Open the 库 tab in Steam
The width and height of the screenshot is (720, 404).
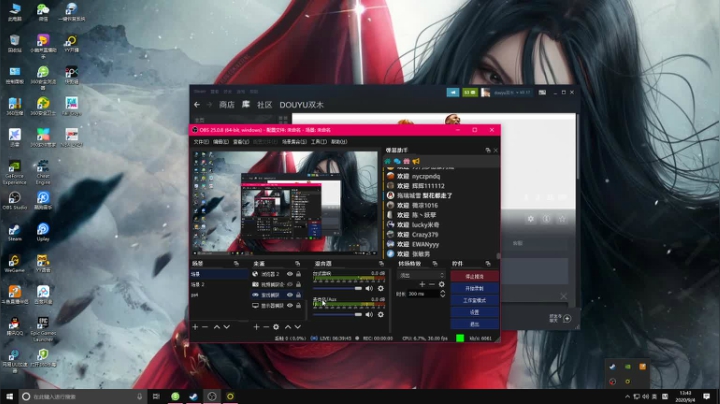[x=246, y=105]
